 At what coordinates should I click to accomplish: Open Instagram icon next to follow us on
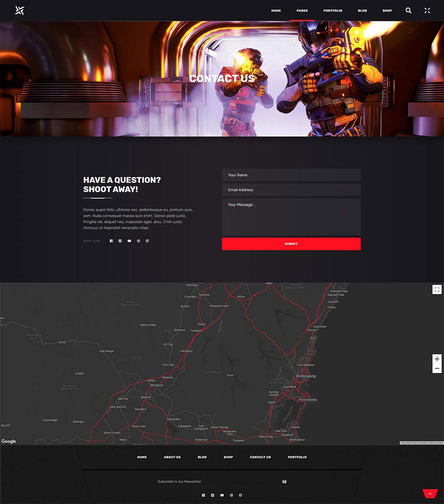tap(138, 241)
